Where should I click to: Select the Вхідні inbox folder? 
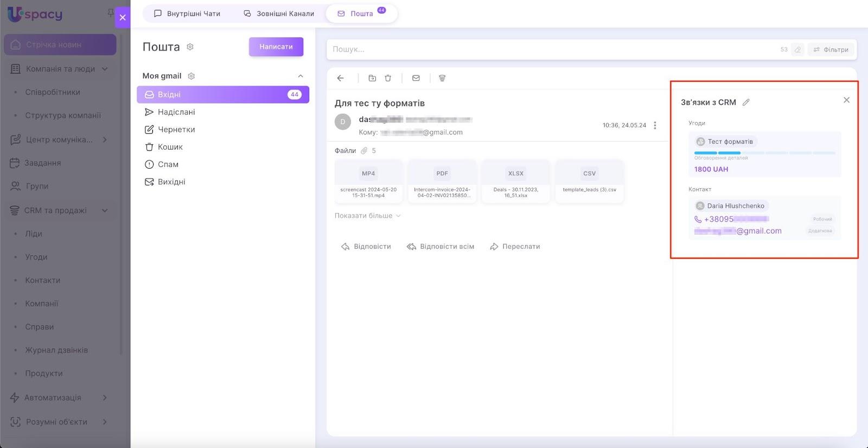[x=223, y=94]
